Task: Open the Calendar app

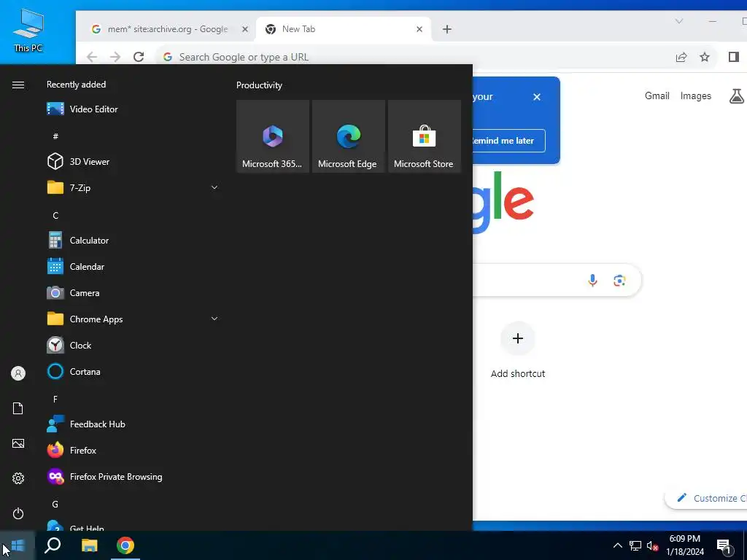Action: pos(131,267)
